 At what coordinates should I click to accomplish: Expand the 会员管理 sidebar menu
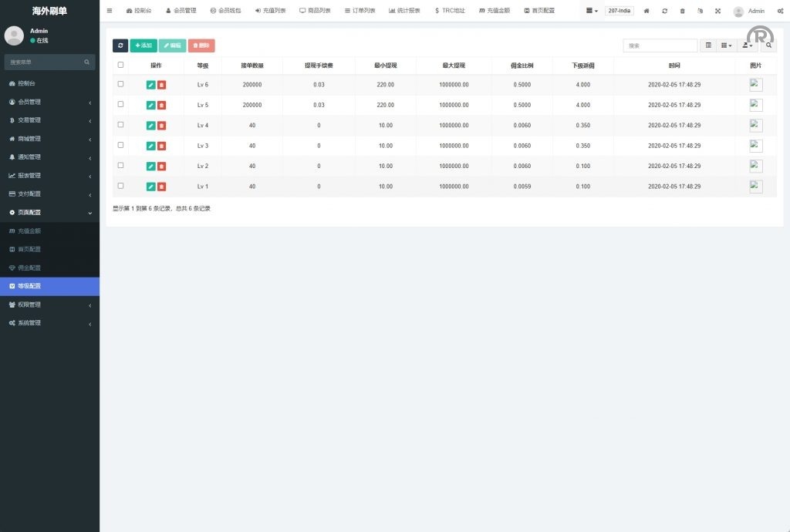pos(49,102)
